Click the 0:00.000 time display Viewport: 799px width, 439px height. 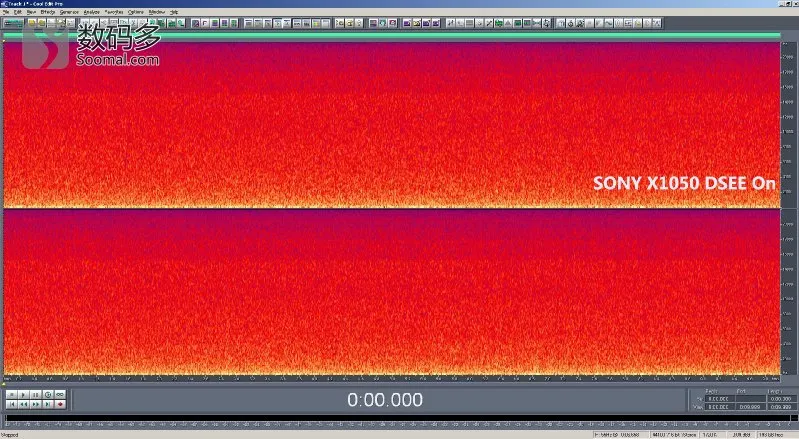coord(385,400)
